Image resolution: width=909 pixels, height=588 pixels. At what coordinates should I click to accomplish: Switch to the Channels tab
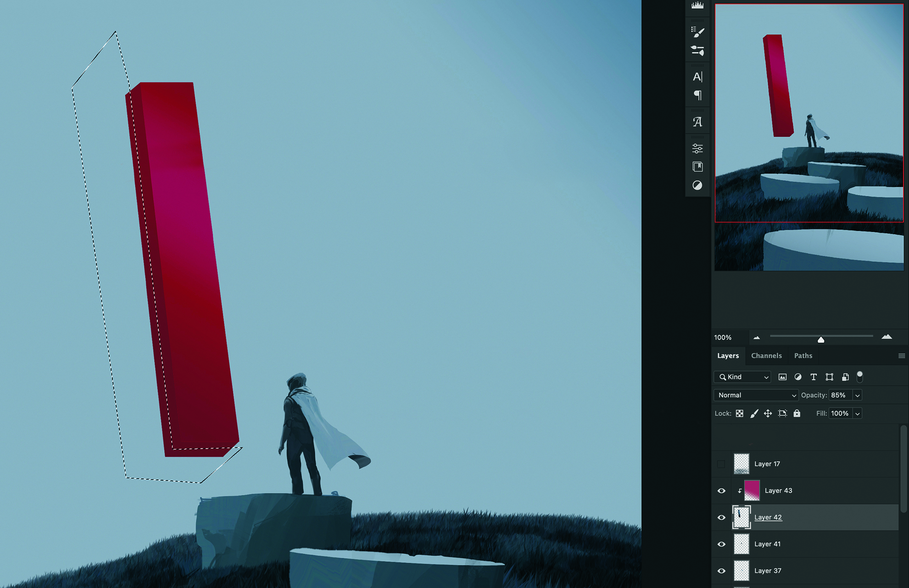coord(766,356)
